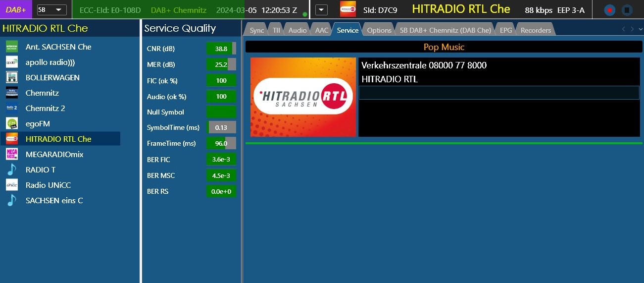Click the MEGARADIOmix logo icon
Viewport: 644px width, 283px height.
[x=12, y=154]
